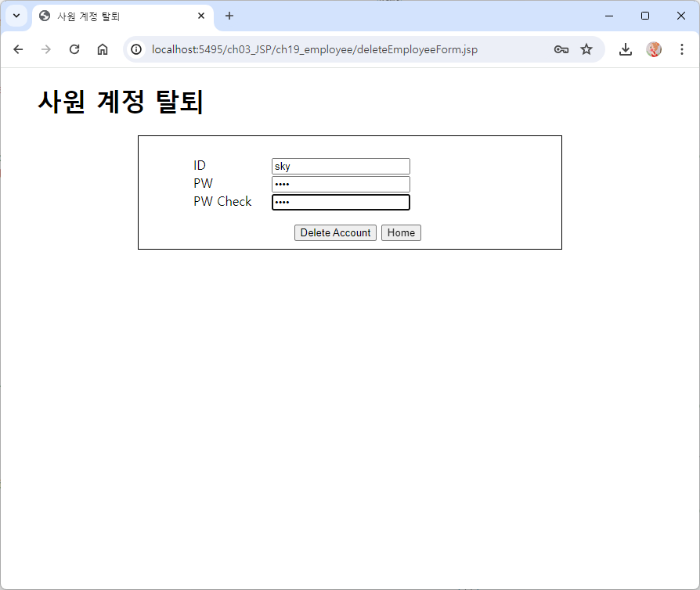This screenshot has height=590, width=700.
Task: Go back using the browser back arrow
Action: pyautogui.click(x=18, y=49)
